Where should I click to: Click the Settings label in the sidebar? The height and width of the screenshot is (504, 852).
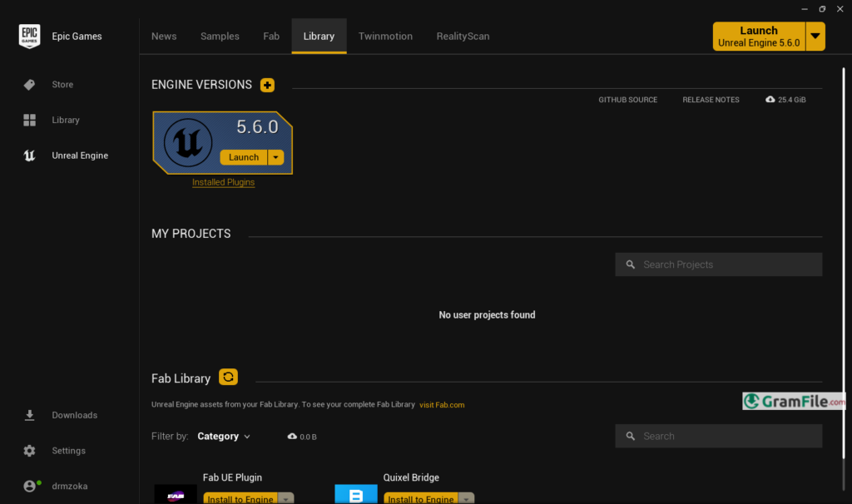click(68, 451)
